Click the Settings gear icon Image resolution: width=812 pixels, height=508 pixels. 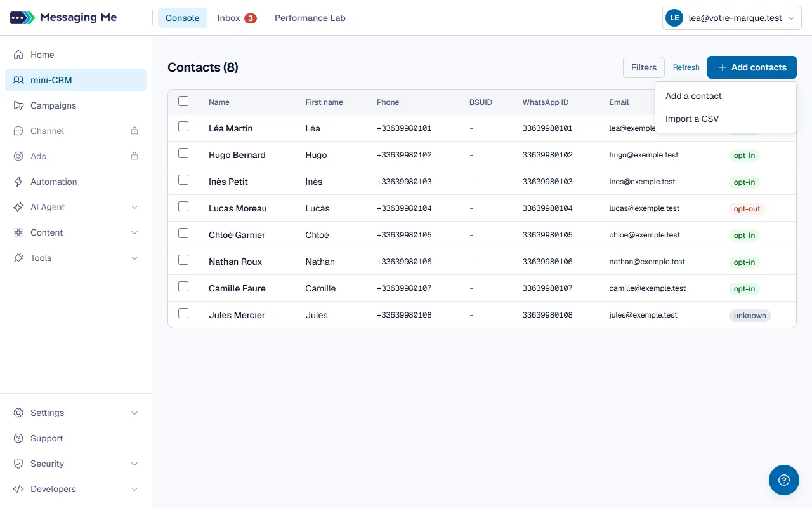18,413
